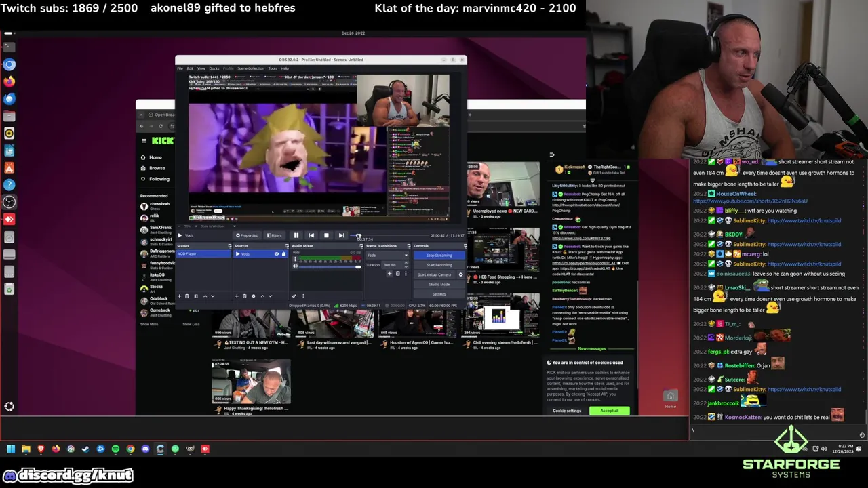Open Vods mixer options three-dot menu

(295, 259)
